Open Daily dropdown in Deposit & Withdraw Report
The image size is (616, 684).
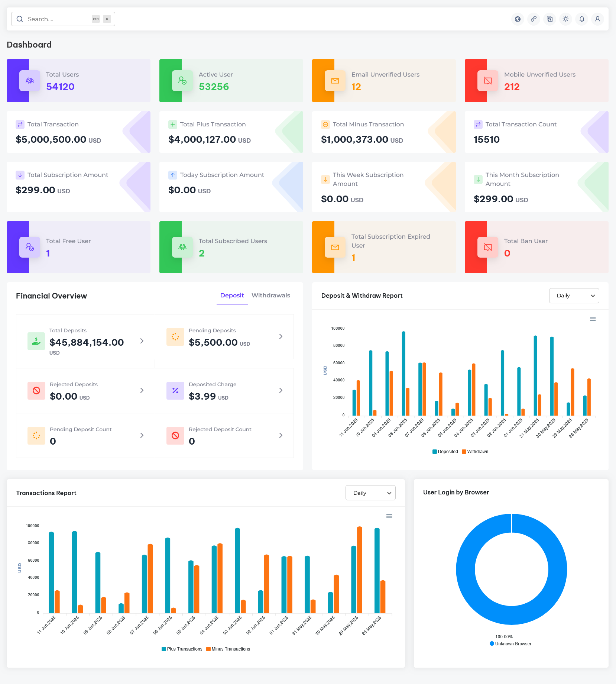(x=574, y=296)
